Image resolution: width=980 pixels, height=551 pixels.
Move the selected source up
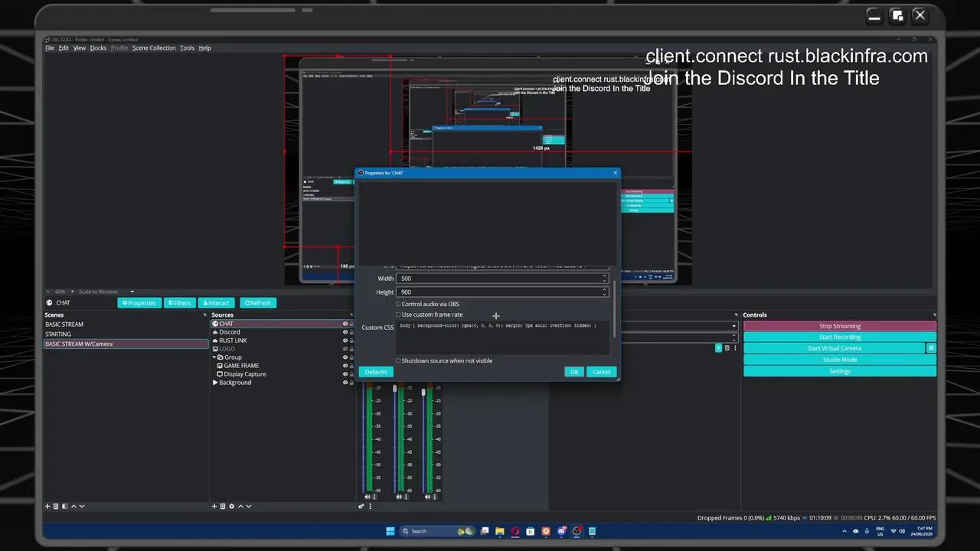point(240,506)
